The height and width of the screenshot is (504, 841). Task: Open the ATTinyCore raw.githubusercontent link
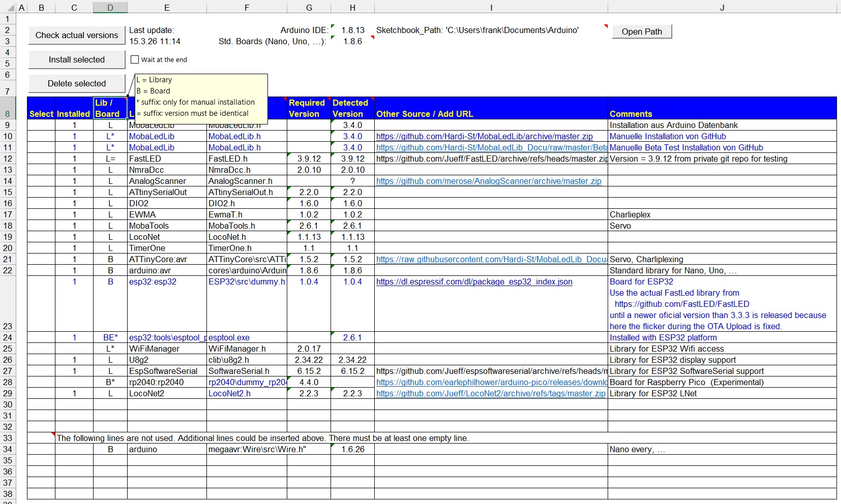coord(491,259)
